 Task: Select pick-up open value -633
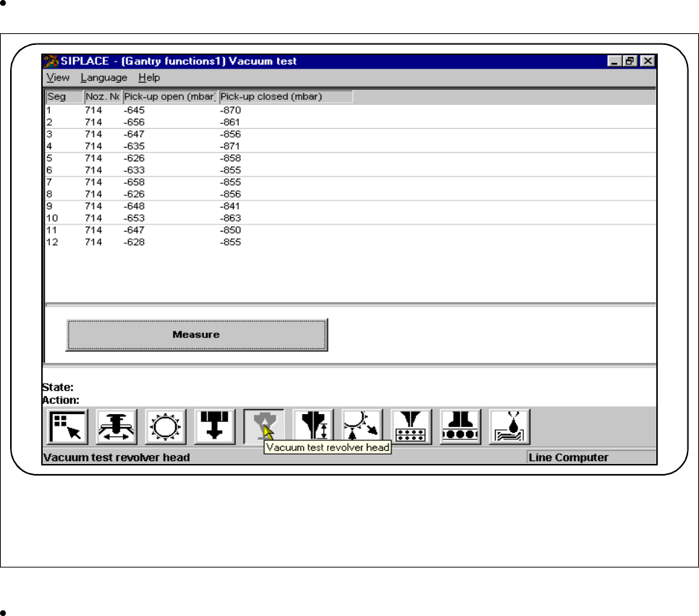(134, 170)
